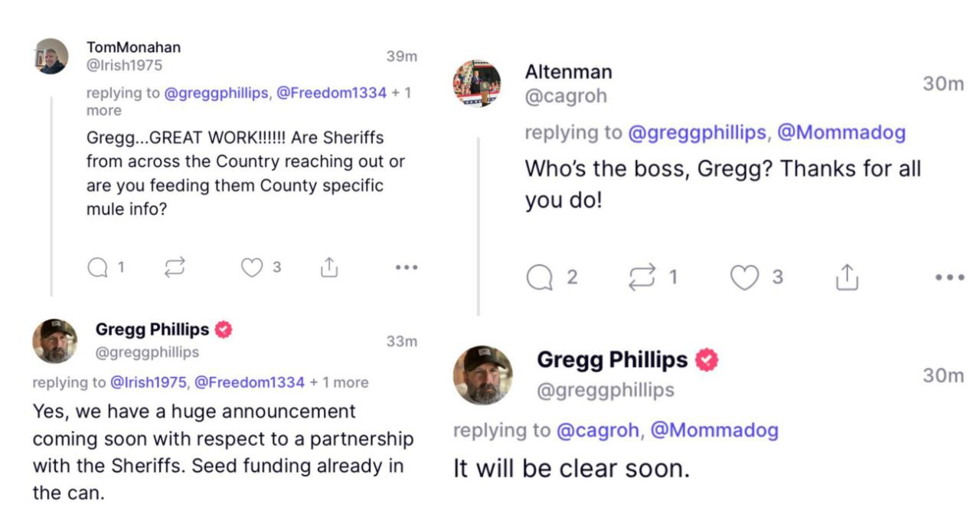Open the Altenman display name
980x531 pixels.
pyautogui.click(x=568, y=72)
